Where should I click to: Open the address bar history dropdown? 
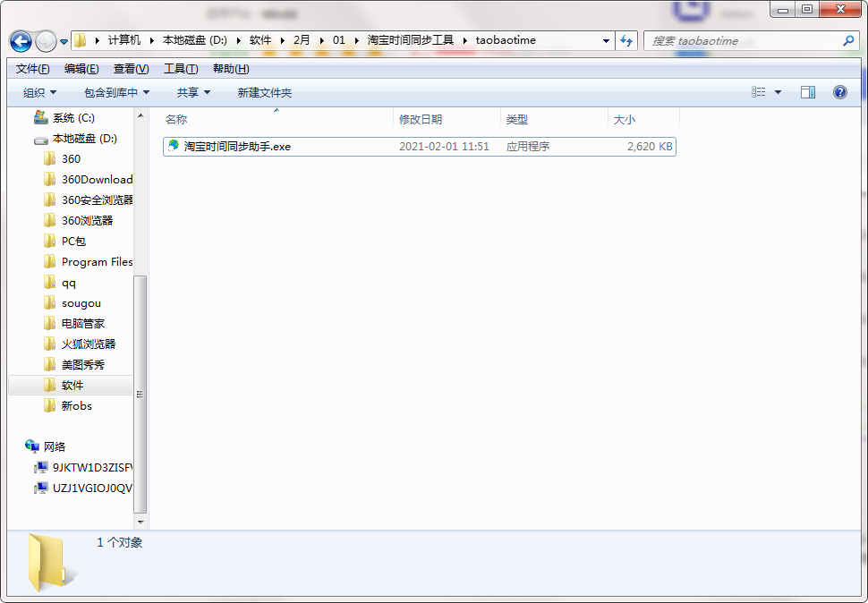click(x=606, y=40)
